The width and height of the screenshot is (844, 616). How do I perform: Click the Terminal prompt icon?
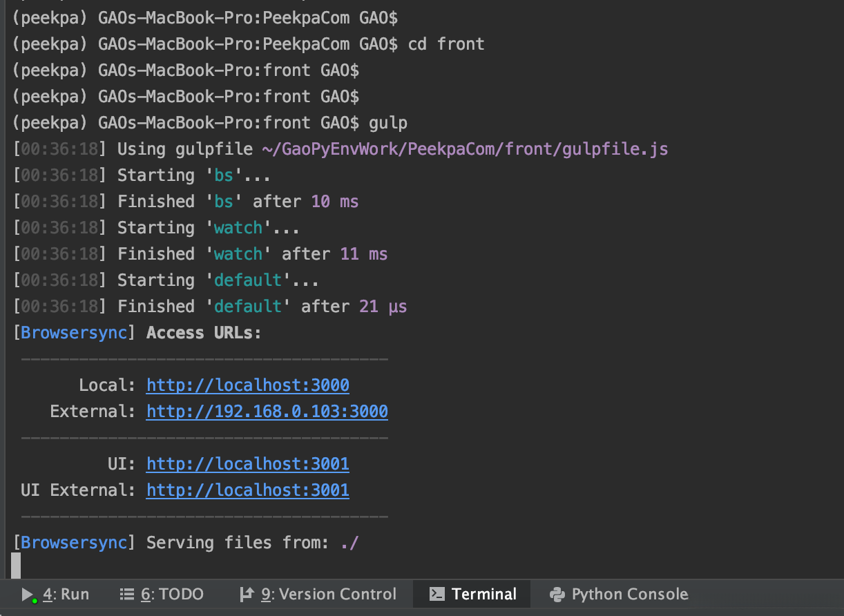pyautogui.click(x=437, y=595)
